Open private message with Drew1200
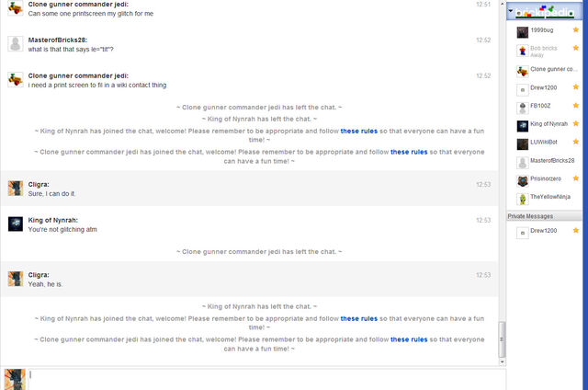 click(548, 231)
